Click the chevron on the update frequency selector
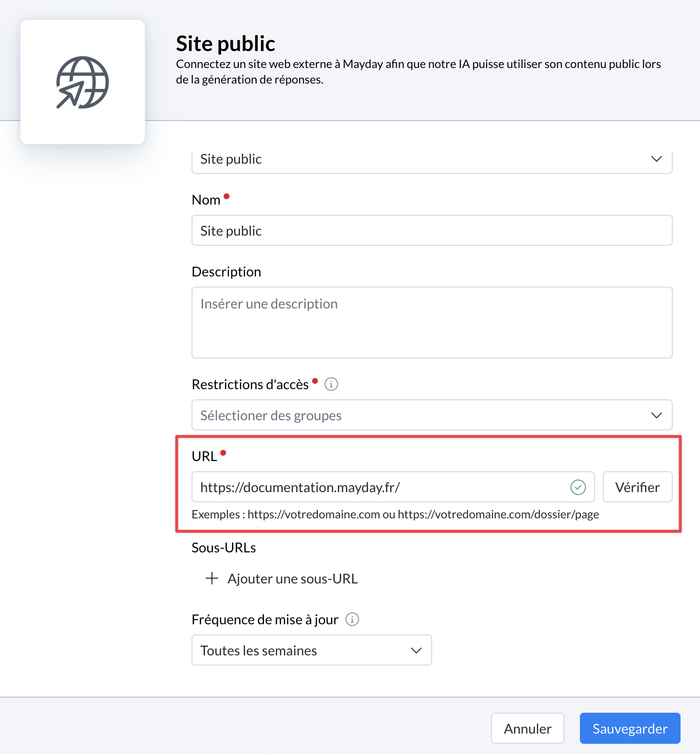 (416, 651)
